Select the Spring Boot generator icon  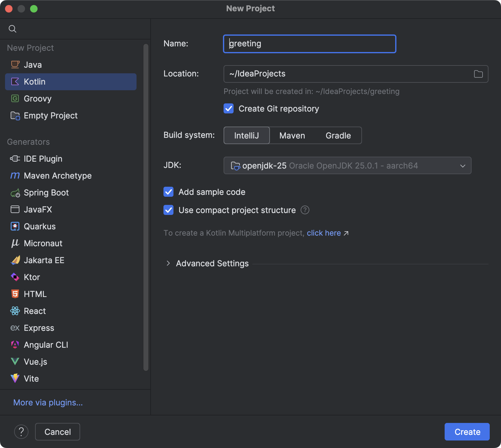point(15,193)
